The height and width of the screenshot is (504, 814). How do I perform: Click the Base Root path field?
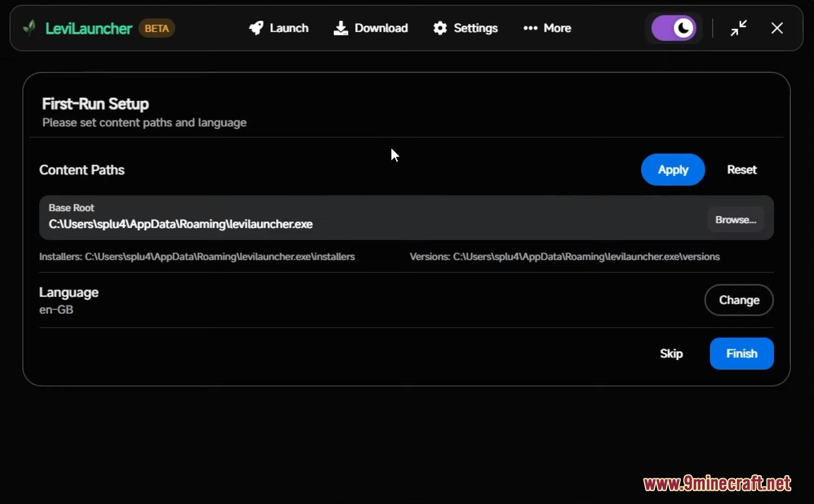pos(360,224)
